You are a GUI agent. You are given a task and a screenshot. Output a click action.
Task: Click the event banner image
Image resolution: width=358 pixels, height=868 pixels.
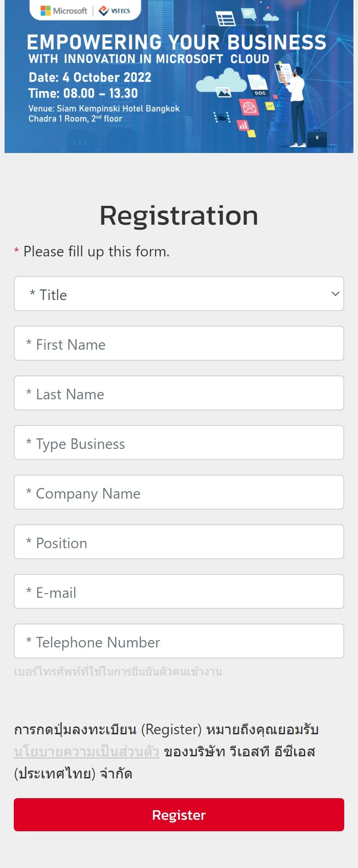point(179,76)
